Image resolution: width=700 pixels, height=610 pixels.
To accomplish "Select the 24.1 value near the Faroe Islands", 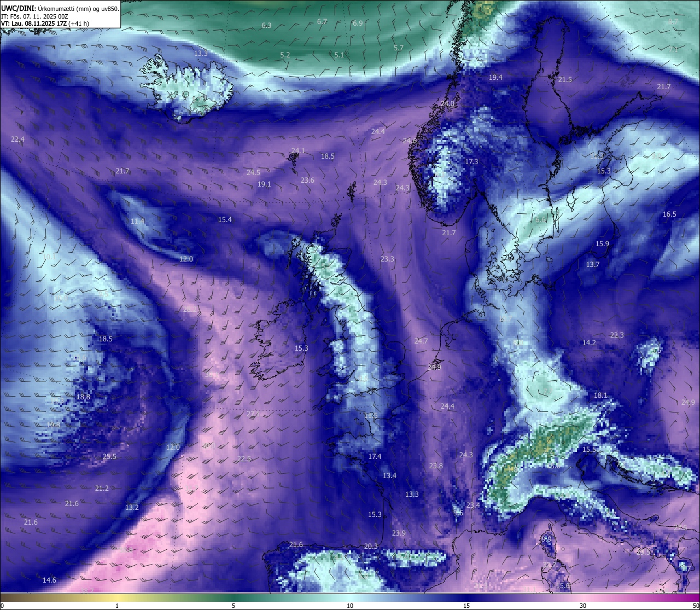I will (x=298, y=150).
